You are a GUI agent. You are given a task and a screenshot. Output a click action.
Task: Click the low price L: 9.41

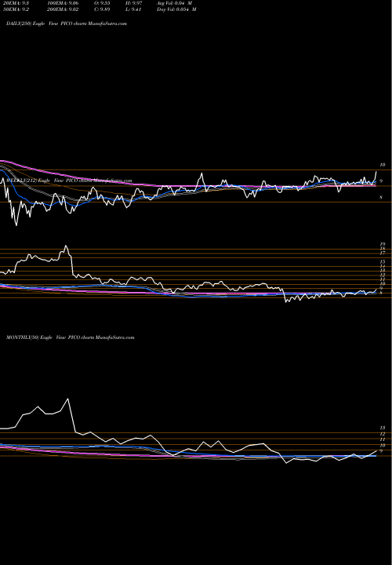click(x=133, y=9)
